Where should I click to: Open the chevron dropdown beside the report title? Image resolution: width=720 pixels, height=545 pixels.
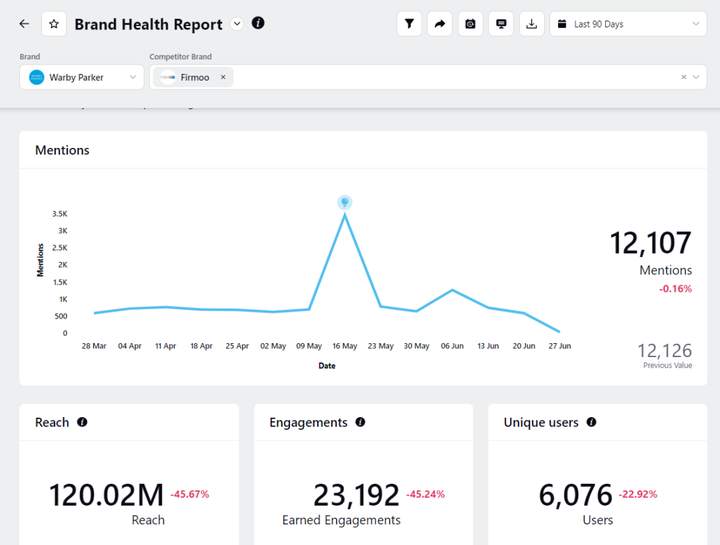click(x=237, y=24)
